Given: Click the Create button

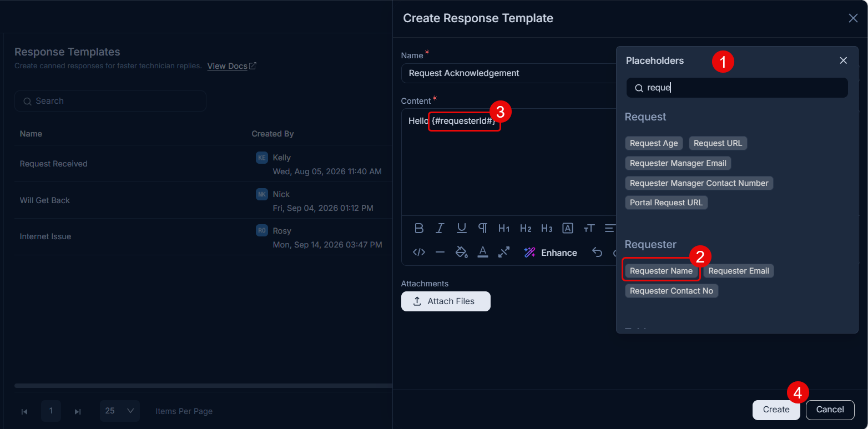Looking at the screenshot, I should pyautogui.click(x=776, y=410).
